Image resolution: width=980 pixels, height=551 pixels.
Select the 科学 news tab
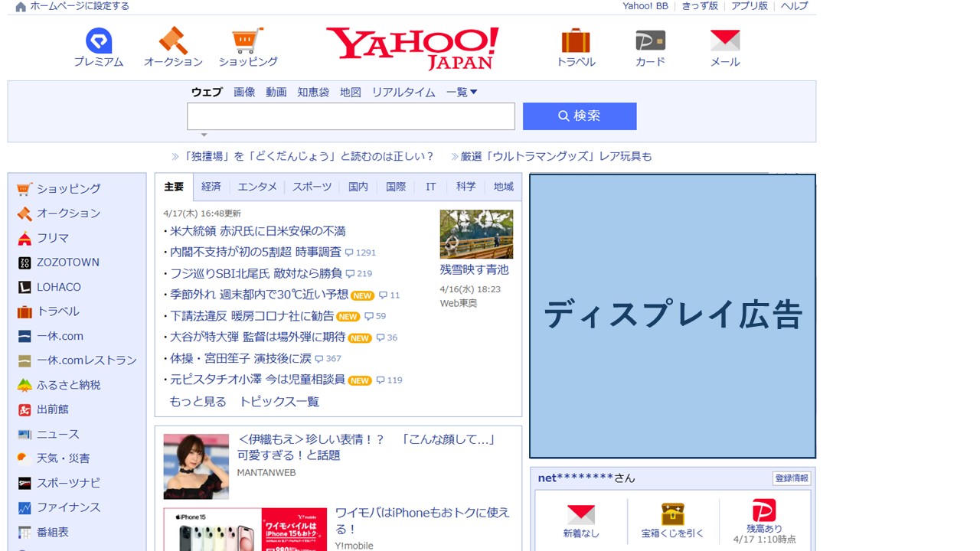point(465,187)
